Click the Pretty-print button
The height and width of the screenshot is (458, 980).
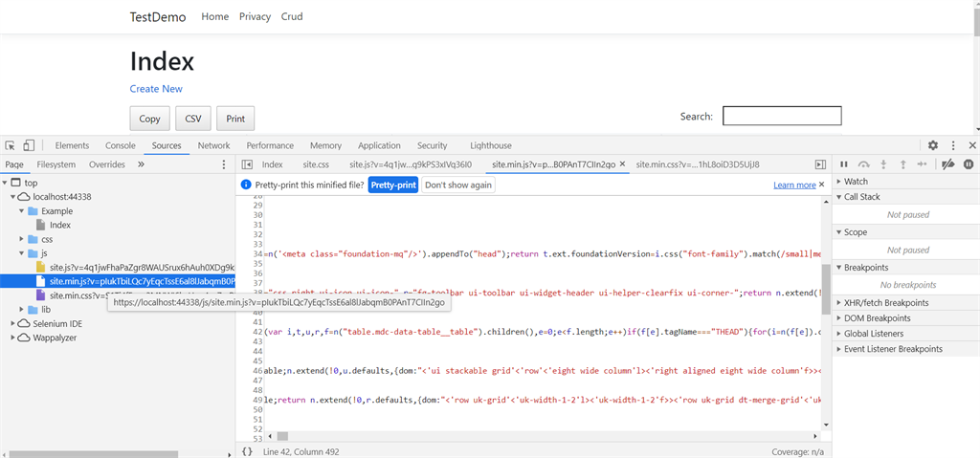(x=393, y=185)
